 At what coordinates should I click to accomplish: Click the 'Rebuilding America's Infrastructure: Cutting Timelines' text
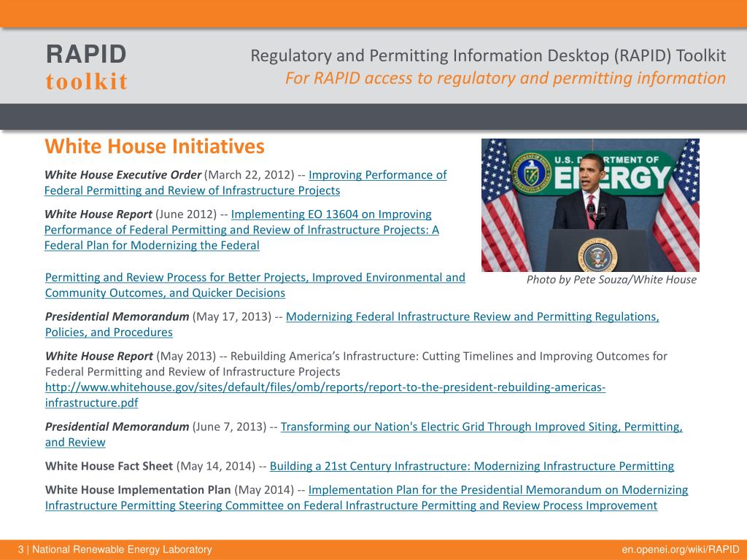(356, 364)
